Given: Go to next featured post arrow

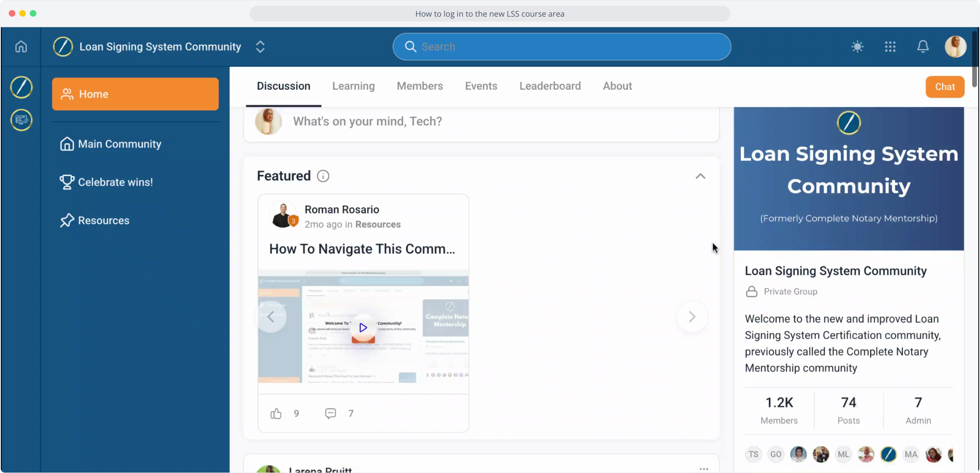Looking at the screenshot, I should (692, 317).
